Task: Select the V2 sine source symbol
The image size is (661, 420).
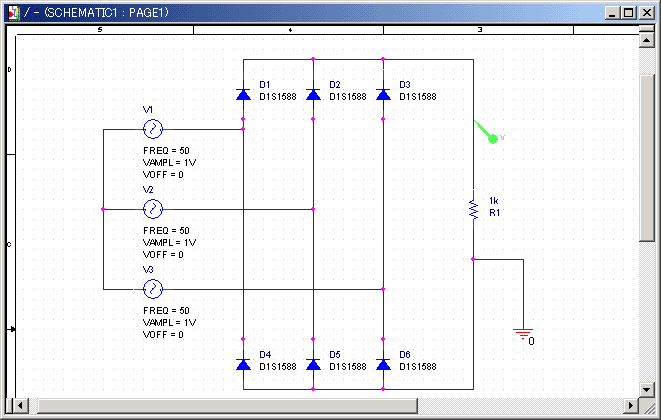Action: click(153, 209)
